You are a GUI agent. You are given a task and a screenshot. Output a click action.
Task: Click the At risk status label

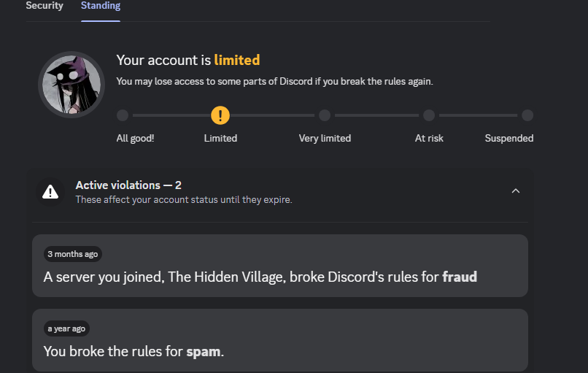pyautogui.click(x=429, y=138)
